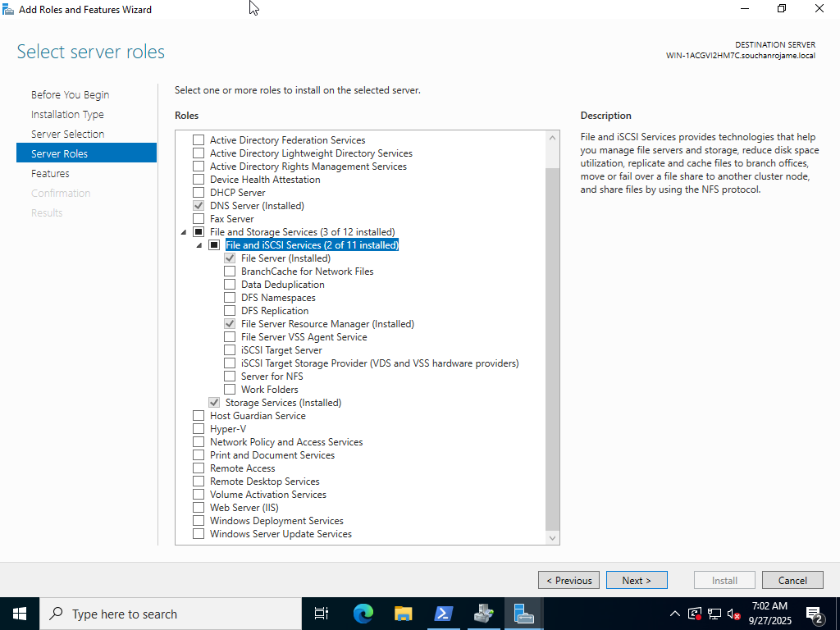Open Task View on the taskbar
The image size is (840, 630).
[x=321, y=613]
